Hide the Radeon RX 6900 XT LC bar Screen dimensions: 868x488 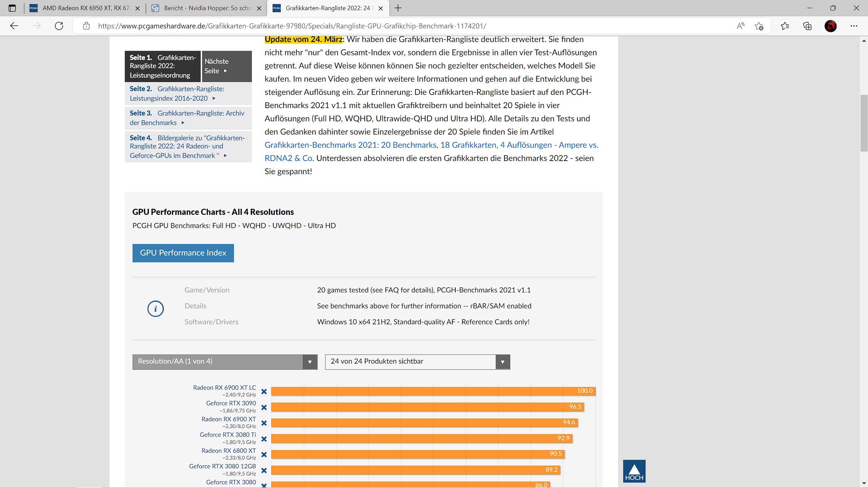coord(264,392)
